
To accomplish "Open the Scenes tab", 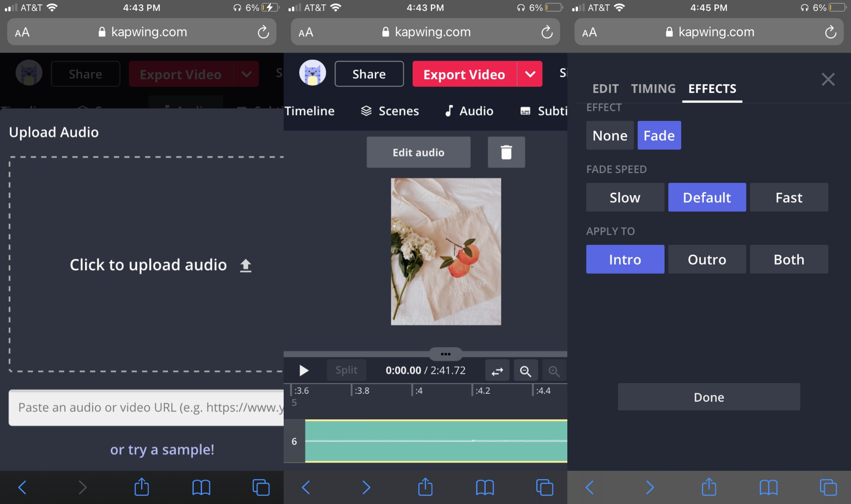I will tap(390, 111).
